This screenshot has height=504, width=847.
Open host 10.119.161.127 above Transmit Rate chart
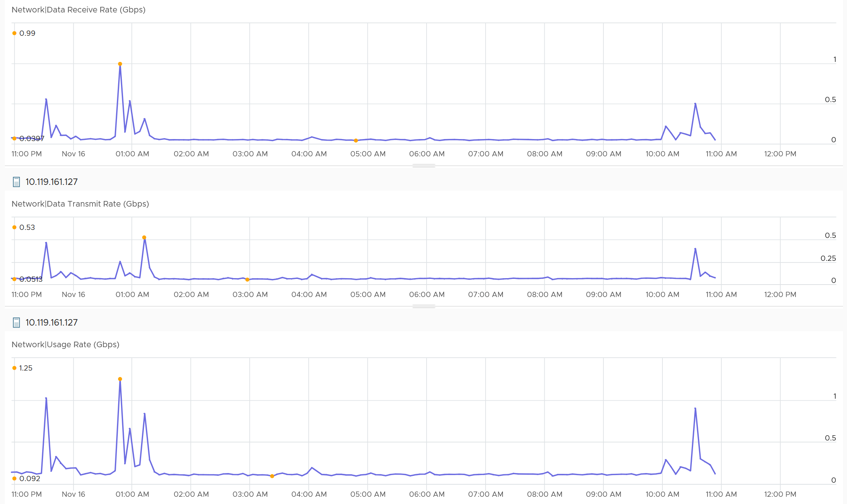[51, 182]
